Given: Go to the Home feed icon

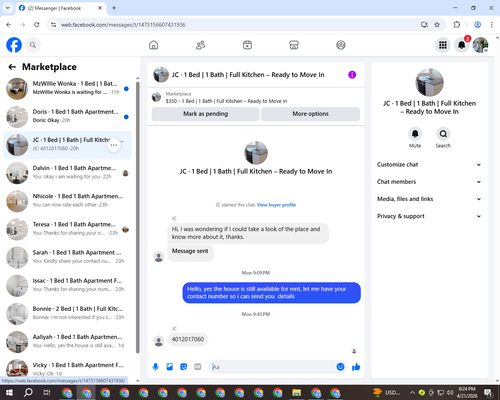Looking at the screenshot, I should tap(153, 45).
